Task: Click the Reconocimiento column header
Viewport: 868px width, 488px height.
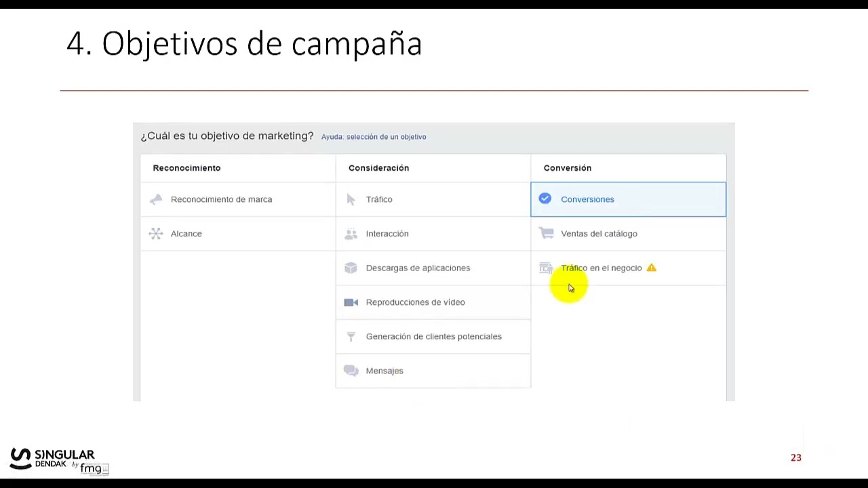Action: click(186, 168)
